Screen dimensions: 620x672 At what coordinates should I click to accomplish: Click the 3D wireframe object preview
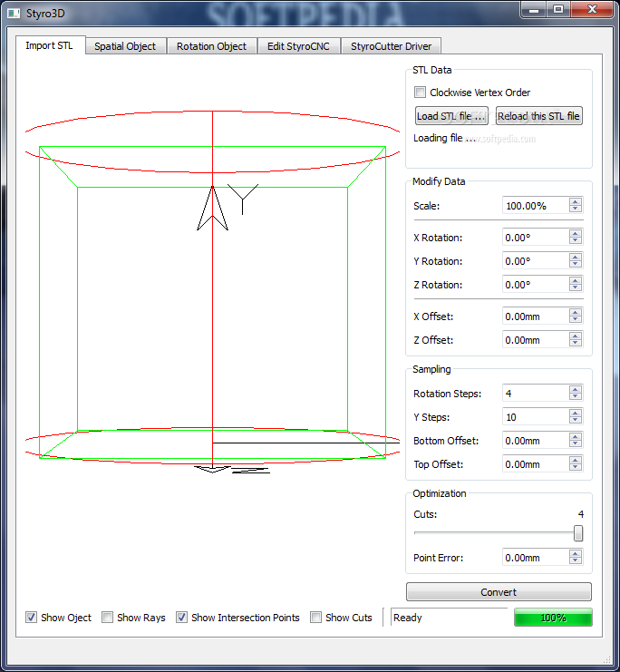coord(212,291)
